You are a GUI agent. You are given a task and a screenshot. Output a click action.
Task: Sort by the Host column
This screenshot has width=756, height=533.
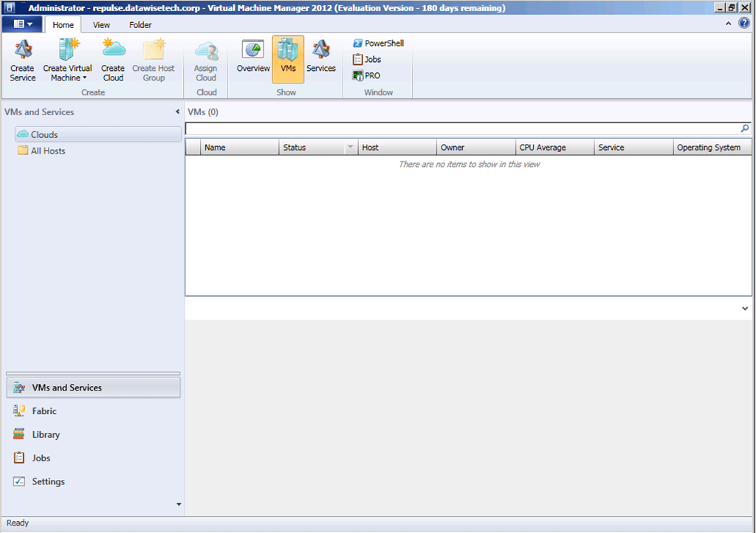tap(396, 148)
